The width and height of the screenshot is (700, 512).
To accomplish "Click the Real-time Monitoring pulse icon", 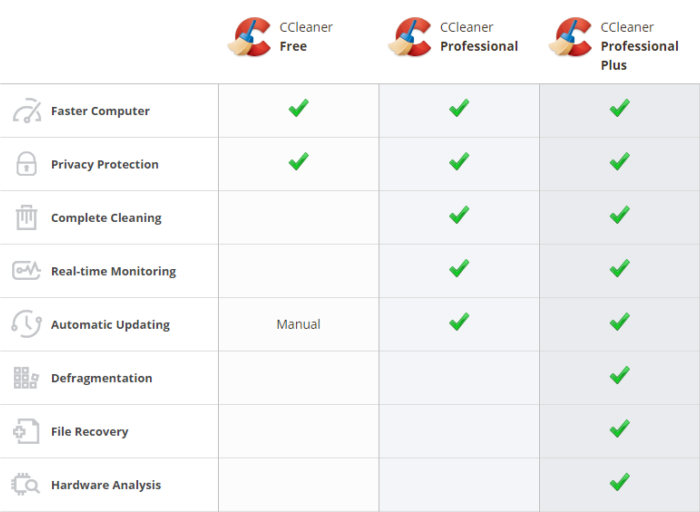I will coord(26,271).
